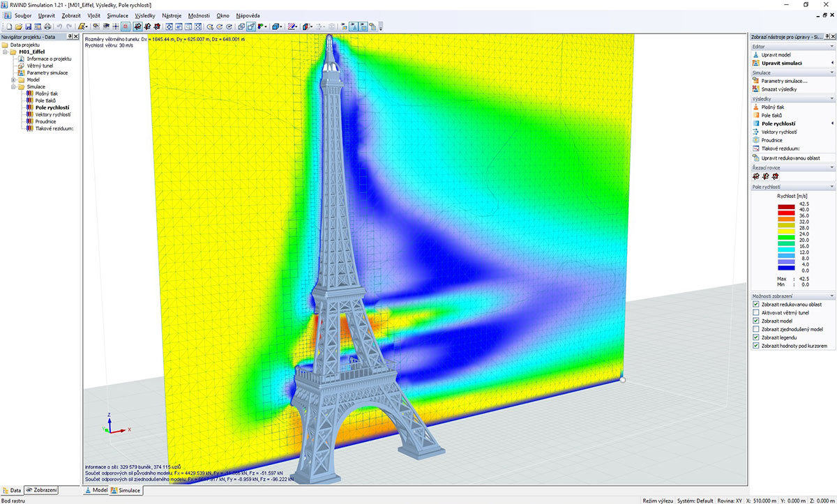Open the Zobrazit menu
Image resolution: width=837 pixels, height=504 pixels.
71,15
